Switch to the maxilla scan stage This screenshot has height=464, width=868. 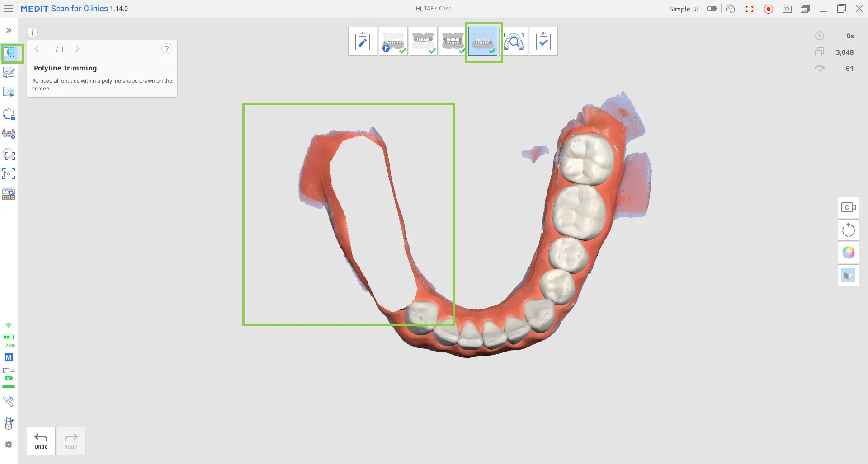tap(423, 41)
